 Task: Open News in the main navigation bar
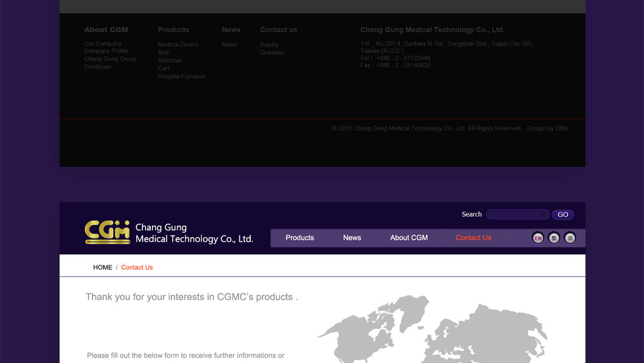click(x=352, y=238)
